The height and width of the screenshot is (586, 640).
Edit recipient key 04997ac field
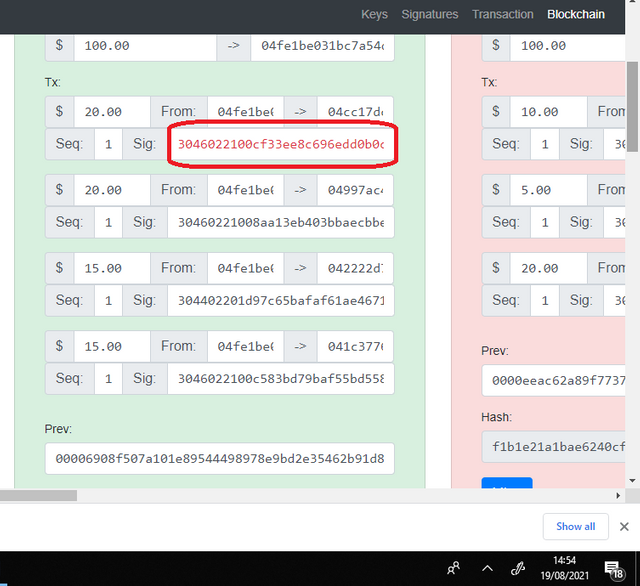pos(356,190)
